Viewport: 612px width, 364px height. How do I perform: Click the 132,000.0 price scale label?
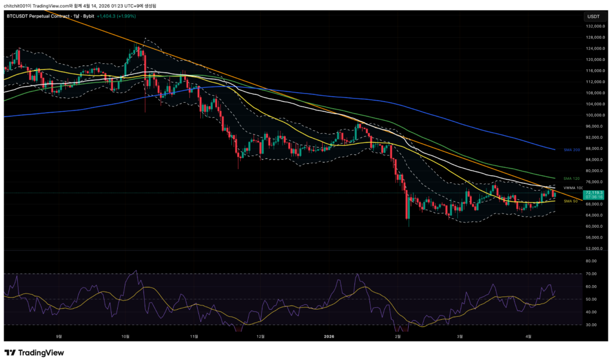(x=592, y=26)
